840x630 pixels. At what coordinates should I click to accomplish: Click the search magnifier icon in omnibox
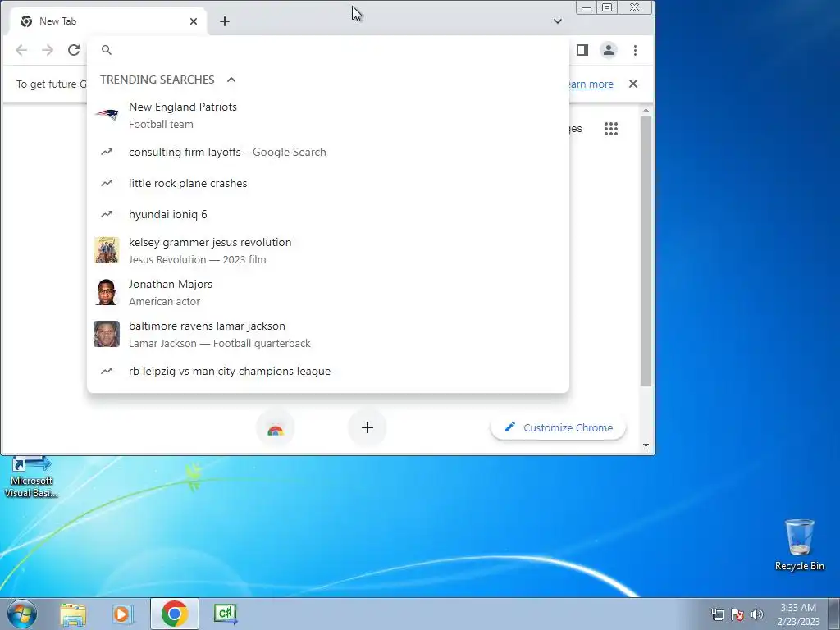click(x=107, y=50)
